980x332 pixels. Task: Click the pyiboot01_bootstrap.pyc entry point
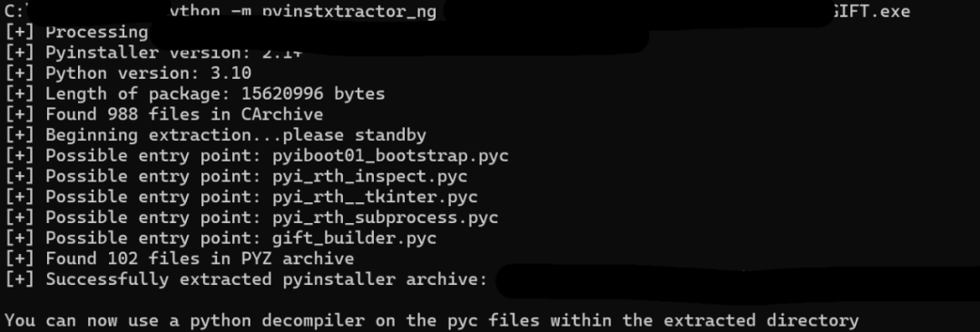(390, 156)
